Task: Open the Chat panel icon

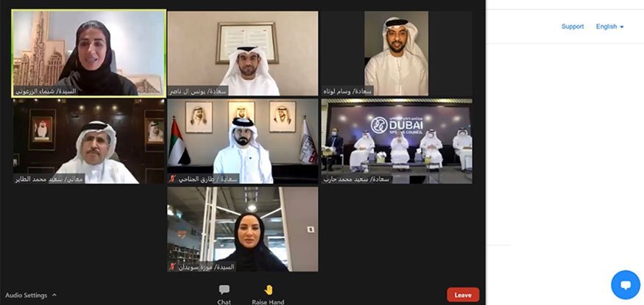Action: tap(224, 290)
